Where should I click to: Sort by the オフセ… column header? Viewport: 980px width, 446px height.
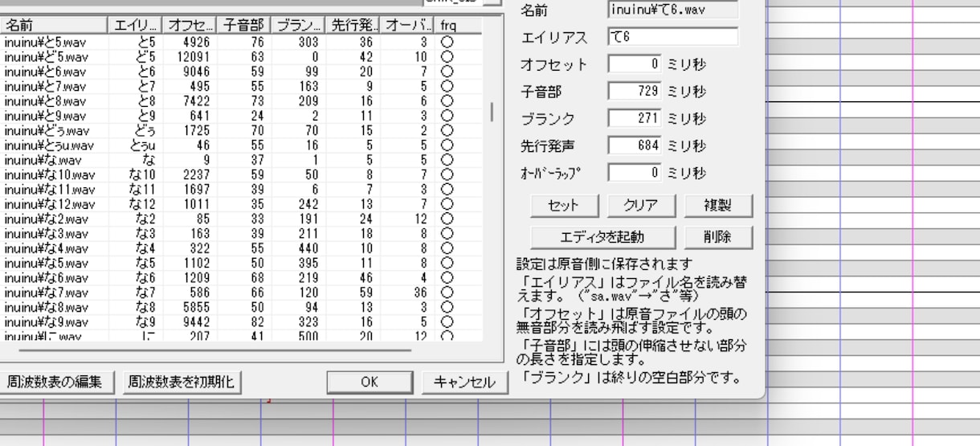tap(190, 27)
